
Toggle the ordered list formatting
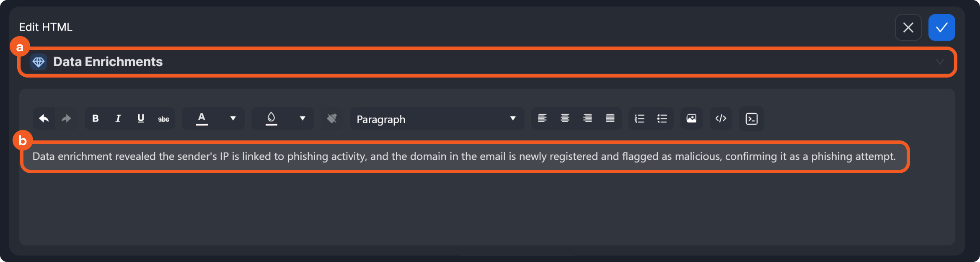(640, 119)
